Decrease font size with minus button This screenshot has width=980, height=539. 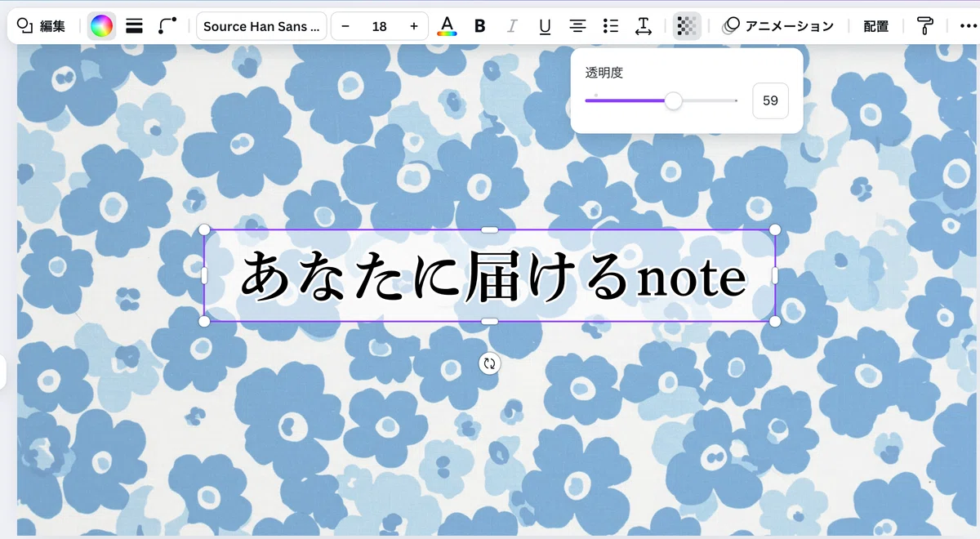(345, 26)
